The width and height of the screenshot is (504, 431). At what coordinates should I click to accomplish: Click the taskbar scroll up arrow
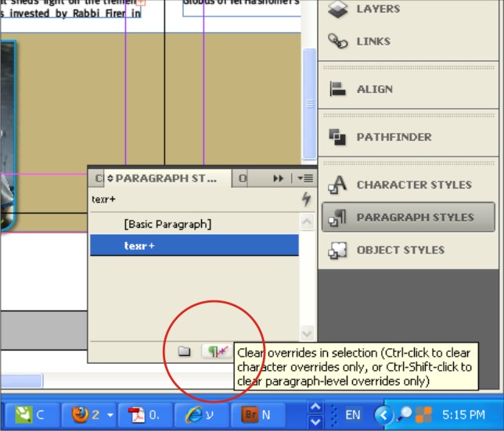click(x=315, y=408)
